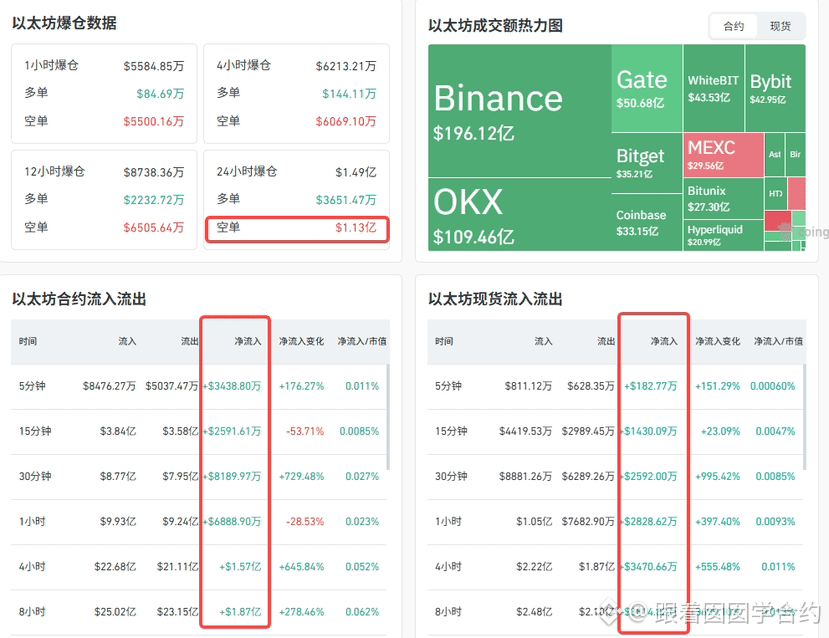This screenshot has width=829, height=638.
Task: Click 12小时 多单 value $2232.72万
Action: tap(154, 200)
